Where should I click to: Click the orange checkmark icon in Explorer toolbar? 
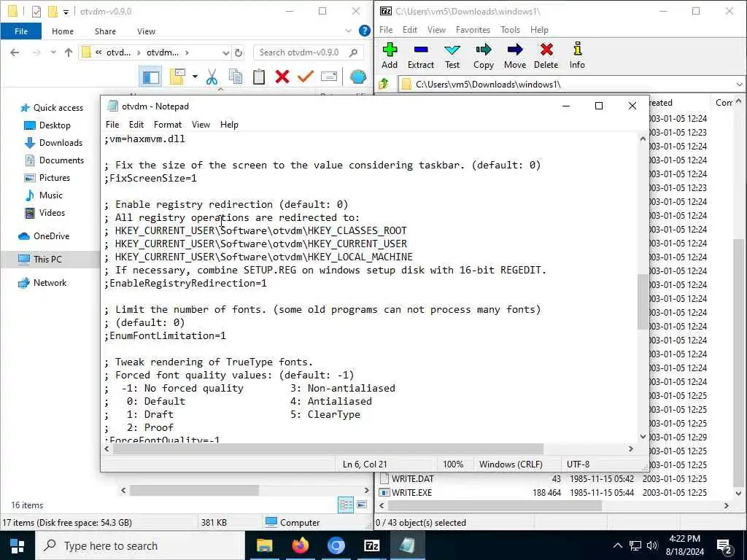coord(306,76)
